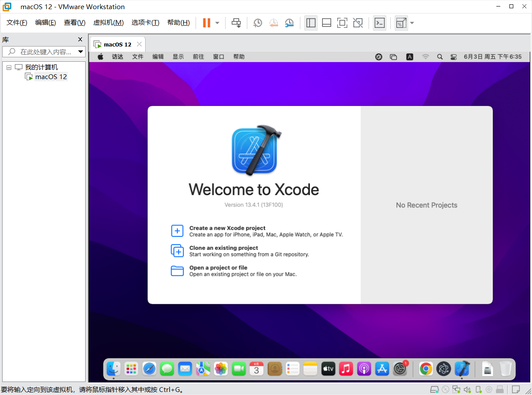Open Apple TV from the dock
Viewport: 532px width, 395px height.
click(x=328, y=369)
